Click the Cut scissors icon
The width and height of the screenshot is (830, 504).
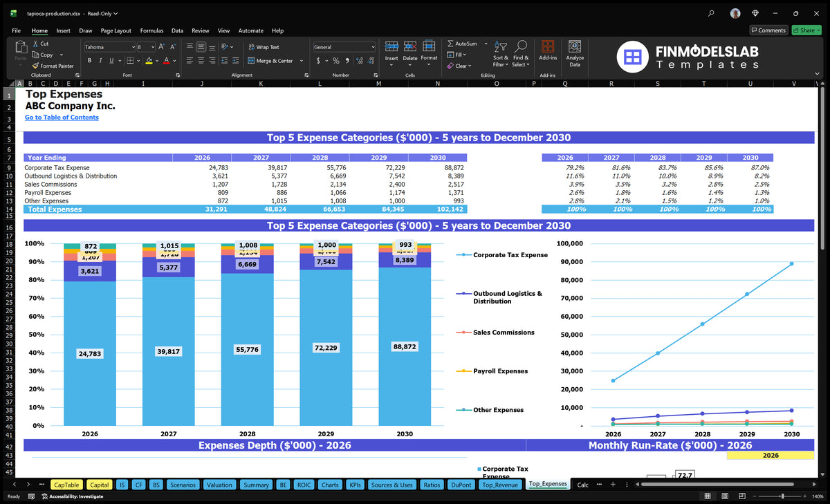(x=35, y=44)
